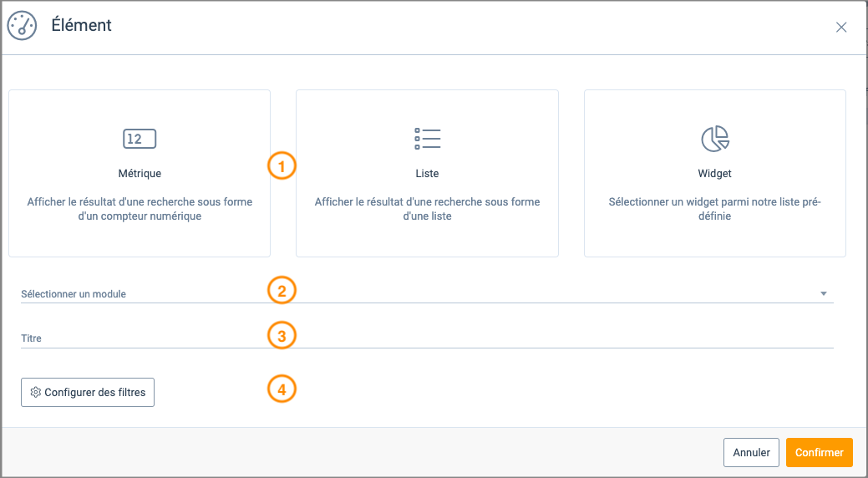Select the Widget card description text
Viewport: 868px width, 478px height.
714,209
